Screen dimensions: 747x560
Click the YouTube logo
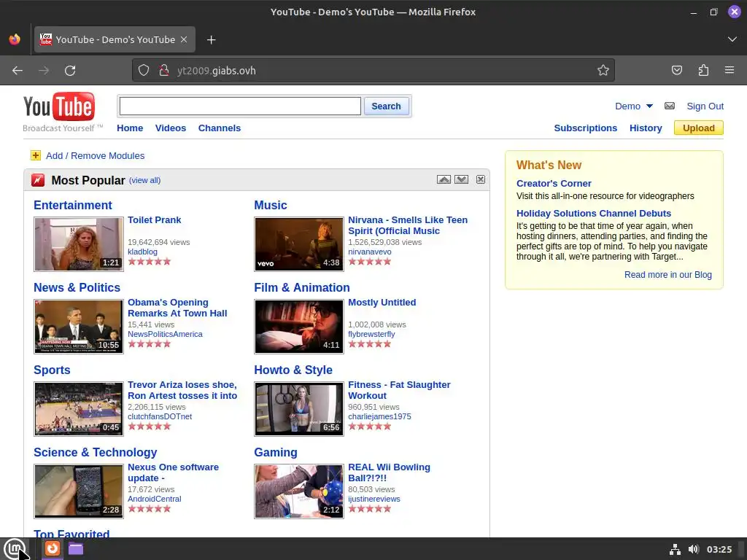59,106
